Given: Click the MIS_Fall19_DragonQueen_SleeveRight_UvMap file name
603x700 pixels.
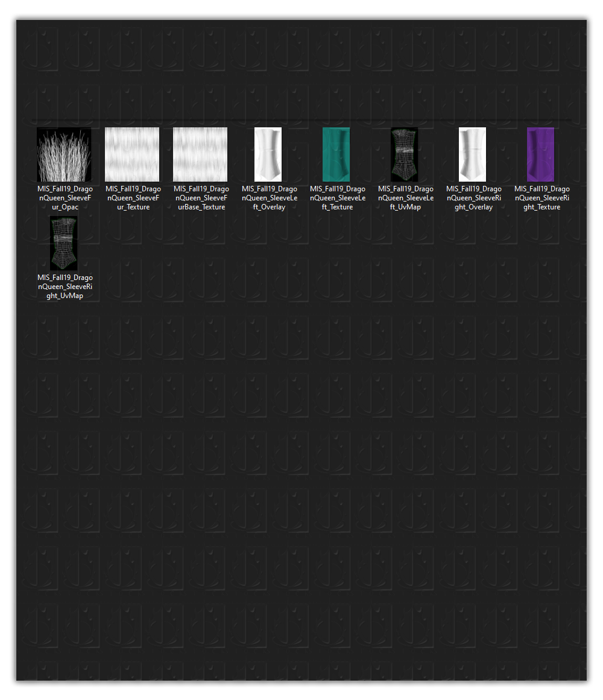Looking at the screenshot, I should [65, 287].
